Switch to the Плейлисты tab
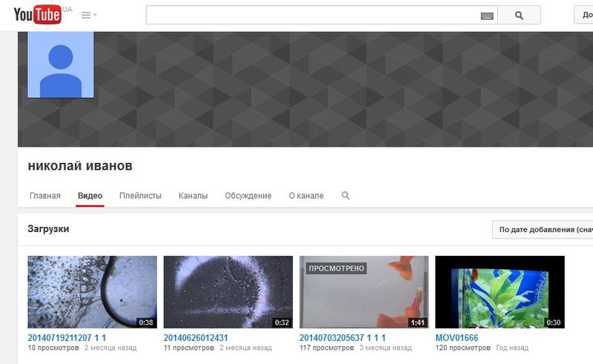This screenshot has height=364, width=593. coord(140,196)
